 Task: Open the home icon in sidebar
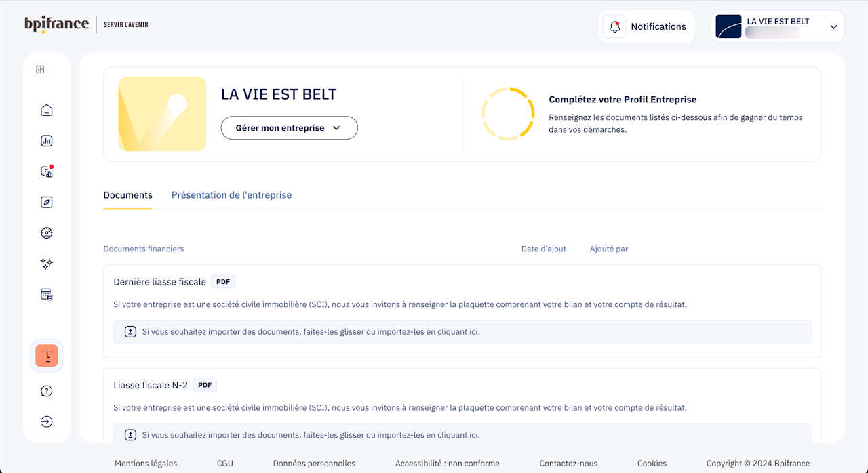tap(47, 110)
